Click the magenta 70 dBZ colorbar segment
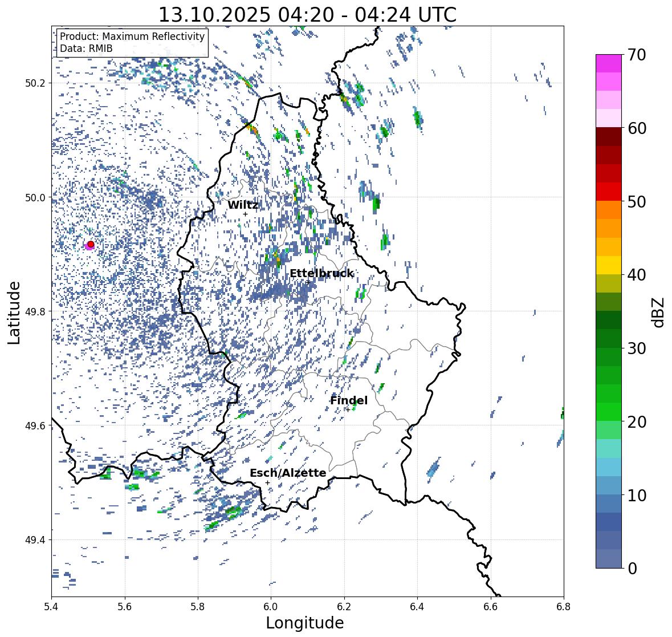Screen dimensions: 672x637 point(609,63)
